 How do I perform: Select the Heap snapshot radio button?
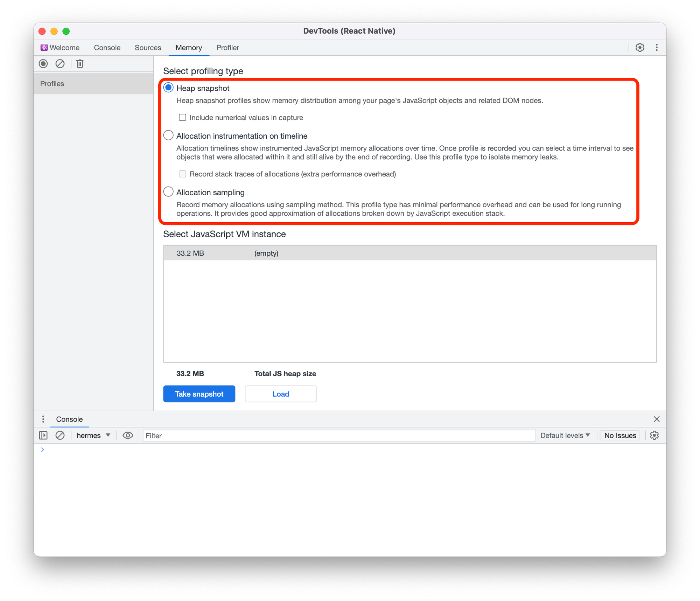point(169,88)
